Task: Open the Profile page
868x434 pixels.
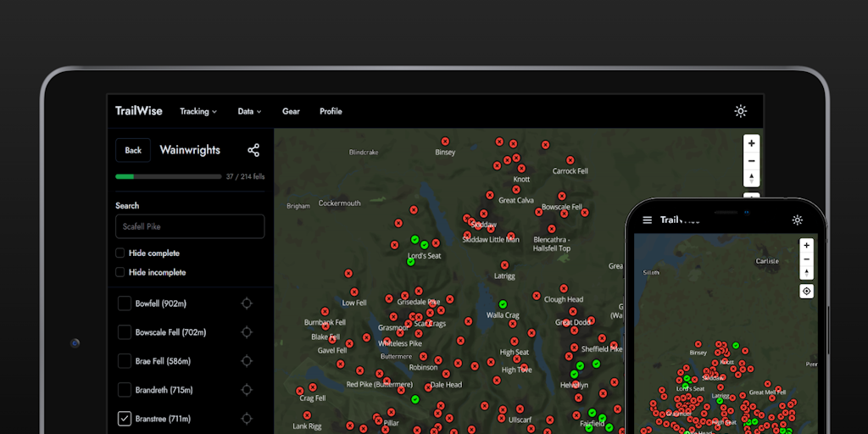Action: click(x=331, y=111)
